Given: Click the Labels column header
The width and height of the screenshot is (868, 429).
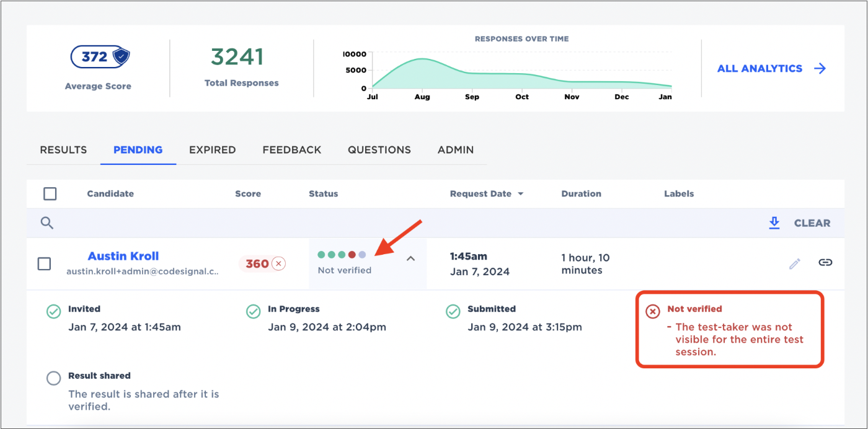Looking at the screenshot, I should click(679, 193).
